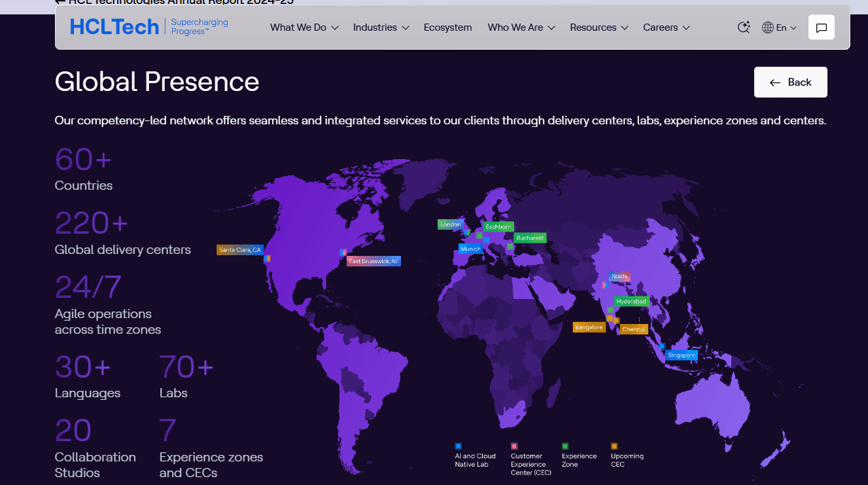Click the Singapore location tag
Viewport: 868px width, 485px height.
click(682, 355)
